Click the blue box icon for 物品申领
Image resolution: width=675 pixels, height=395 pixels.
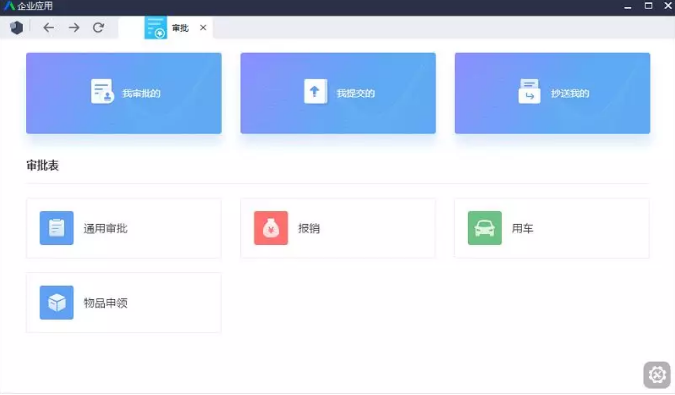pos(57,302)
